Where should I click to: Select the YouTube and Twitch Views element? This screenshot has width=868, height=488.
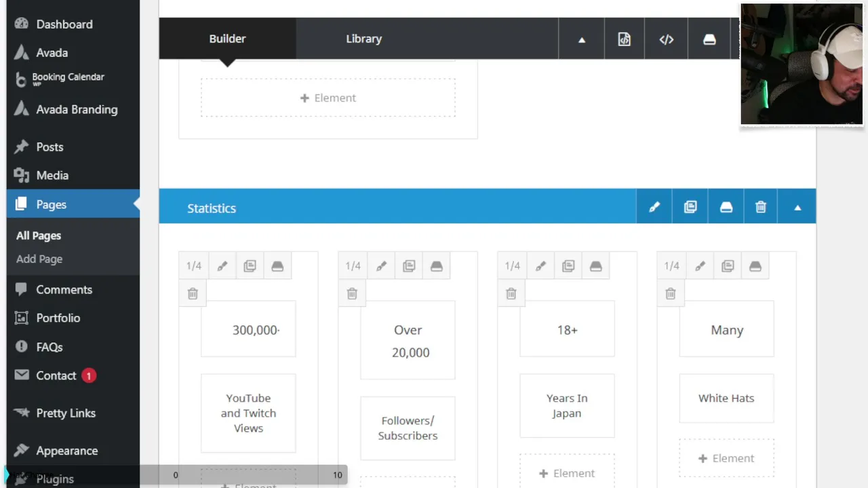(248, 413)
